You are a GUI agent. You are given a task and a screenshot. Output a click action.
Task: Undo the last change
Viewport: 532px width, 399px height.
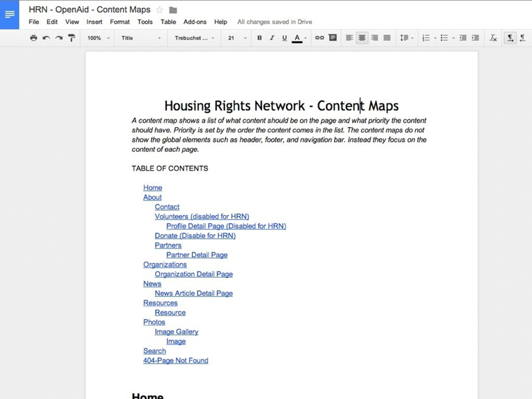click(46, 38)
